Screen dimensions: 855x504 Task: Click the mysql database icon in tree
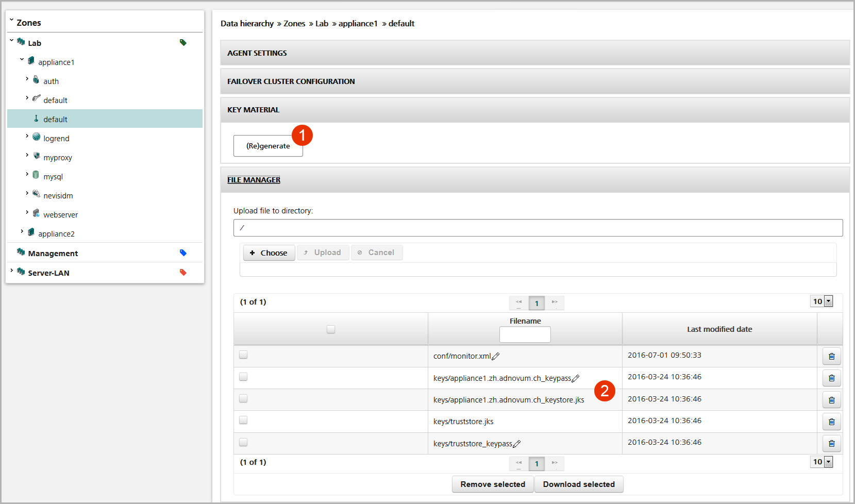click(x=36, y=175)
